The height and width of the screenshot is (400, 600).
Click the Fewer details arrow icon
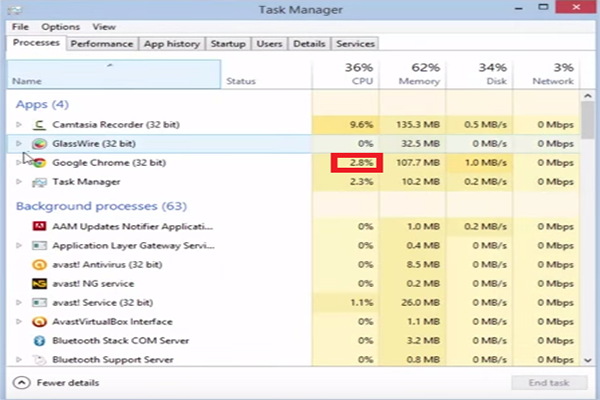coord(21,383)
